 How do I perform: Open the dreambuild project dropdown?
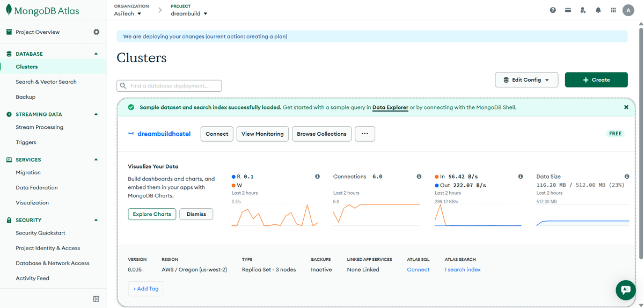click(189, 14)
